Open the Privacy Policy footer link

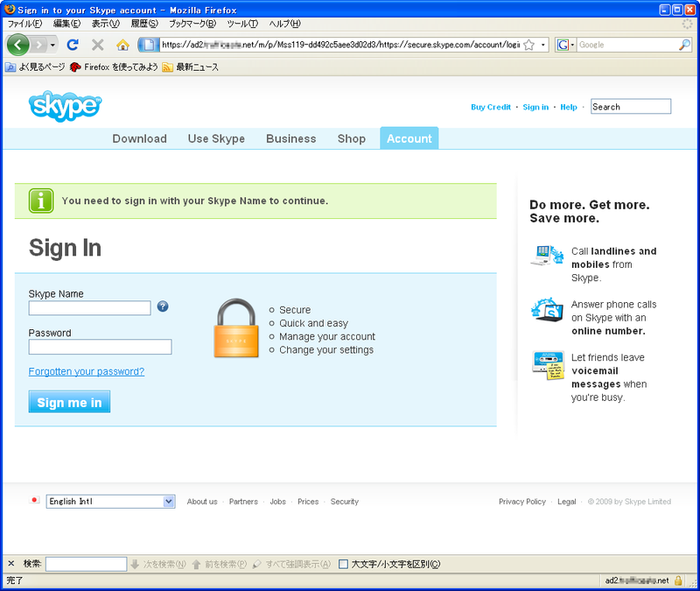tap(522, 502)
